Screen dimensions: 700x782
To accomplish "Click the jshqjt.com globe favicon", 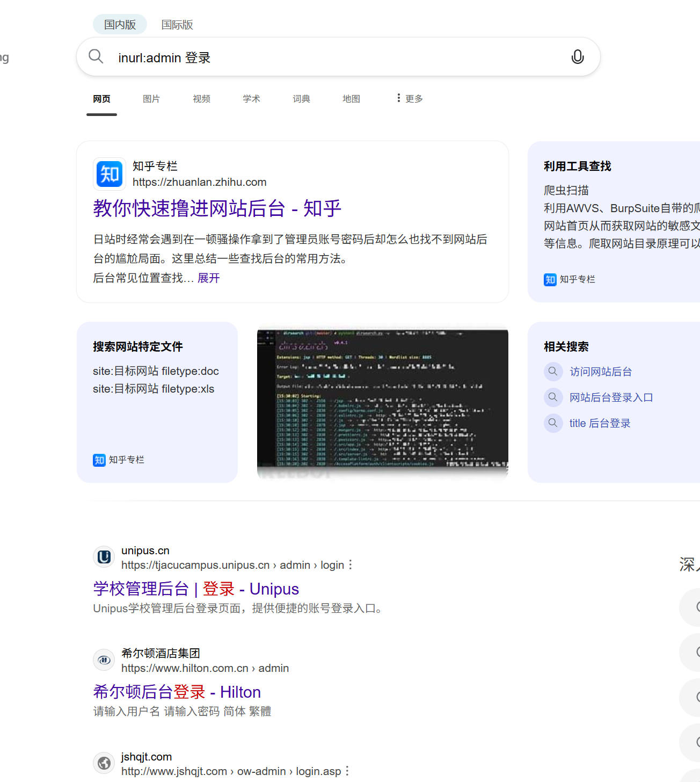I will tap(104, 763).
